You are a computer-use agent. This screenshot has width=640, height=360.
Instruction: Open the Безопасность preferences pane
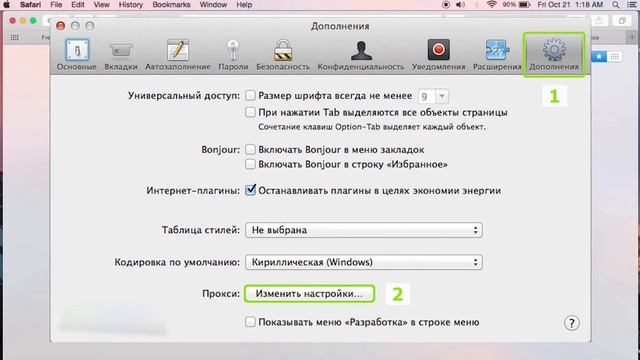click(283, 55)
